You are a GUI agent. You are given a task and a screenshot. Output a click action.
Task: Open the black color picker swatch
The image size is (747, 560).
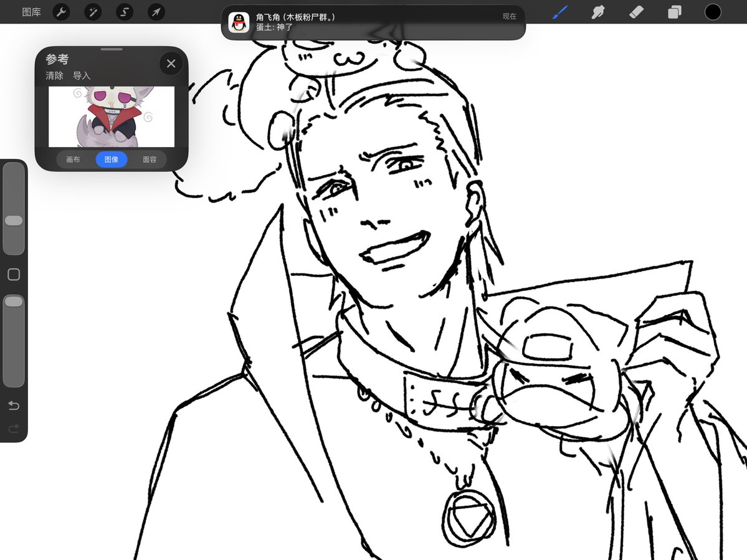[713, 12]
